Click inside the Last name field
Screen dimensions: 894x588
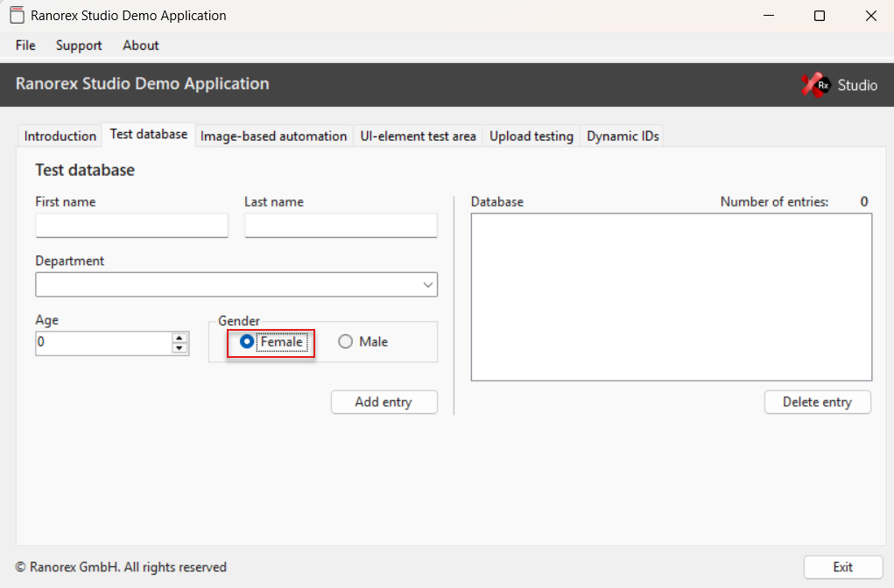341,226
